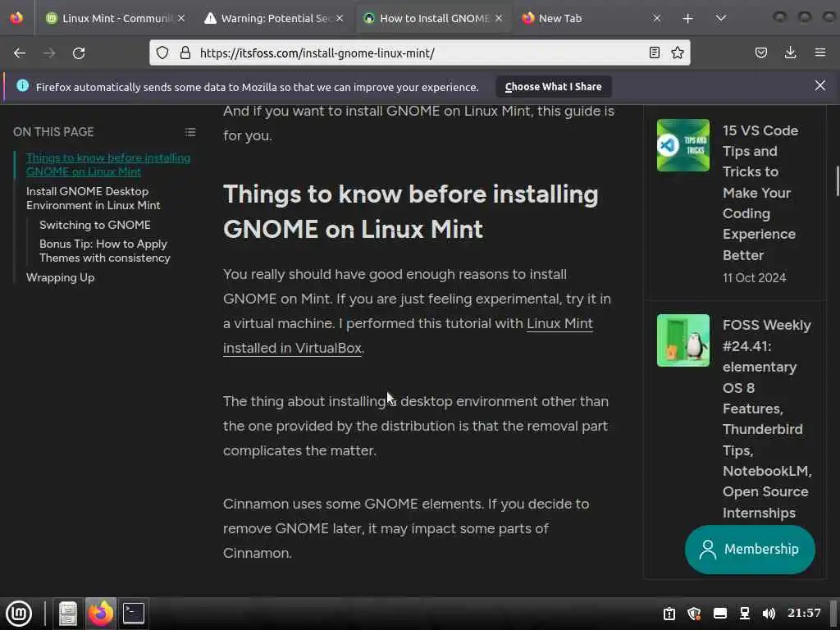Open the update manager shield icon
This screenshot has height=630, width=840.
coord(694,614)
